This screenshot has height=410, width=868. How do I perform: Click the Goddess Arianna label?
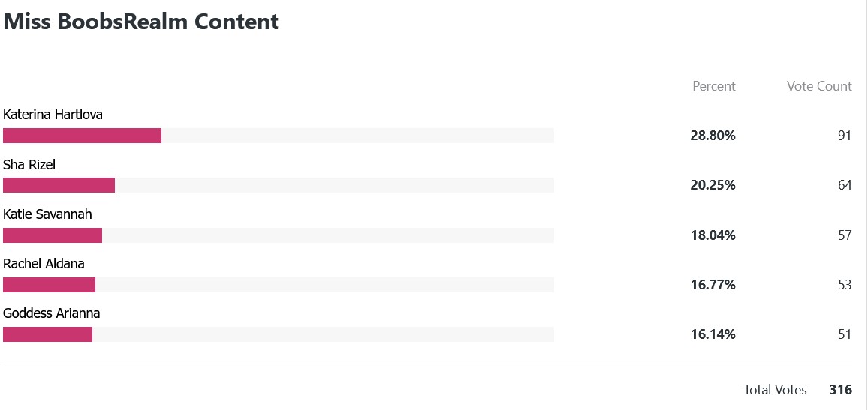(x=52, y=313)
